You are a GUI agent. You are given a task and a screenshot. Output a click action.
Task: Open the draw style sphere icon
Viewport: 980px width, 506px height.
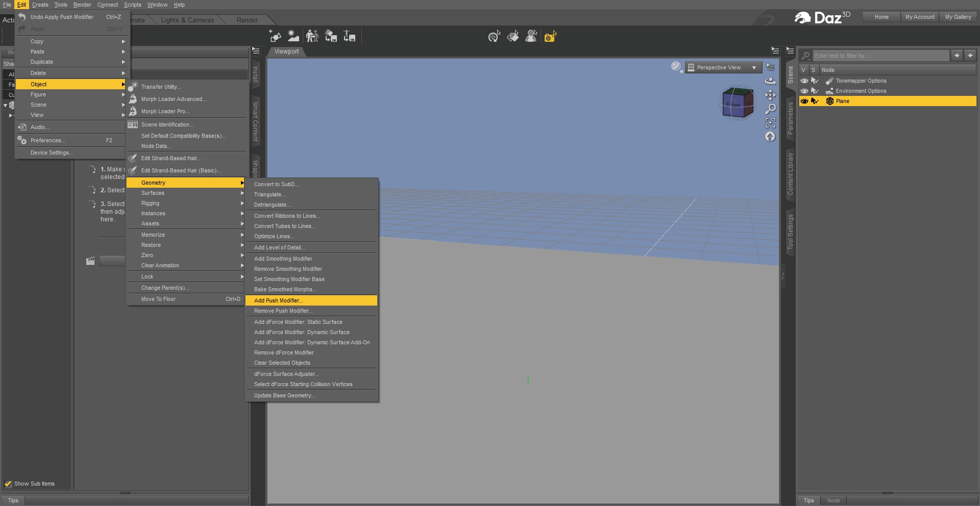(676, 67)
